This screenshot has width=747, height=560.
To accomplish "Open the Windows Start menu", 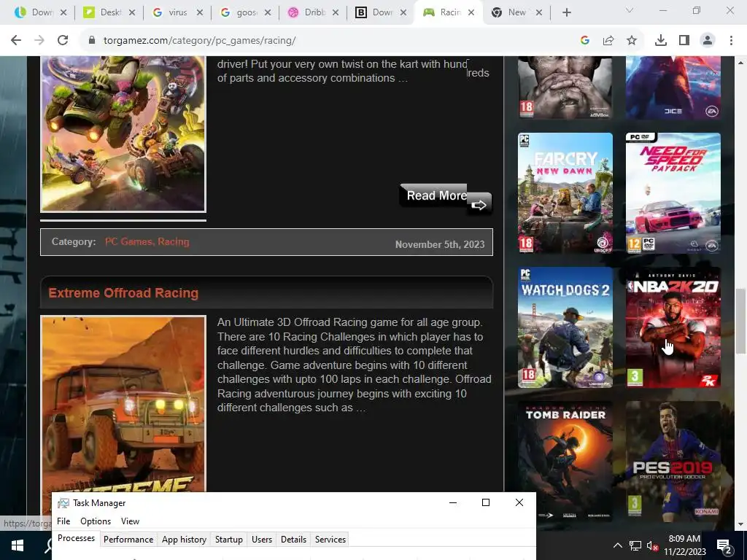I will (18, 546).
